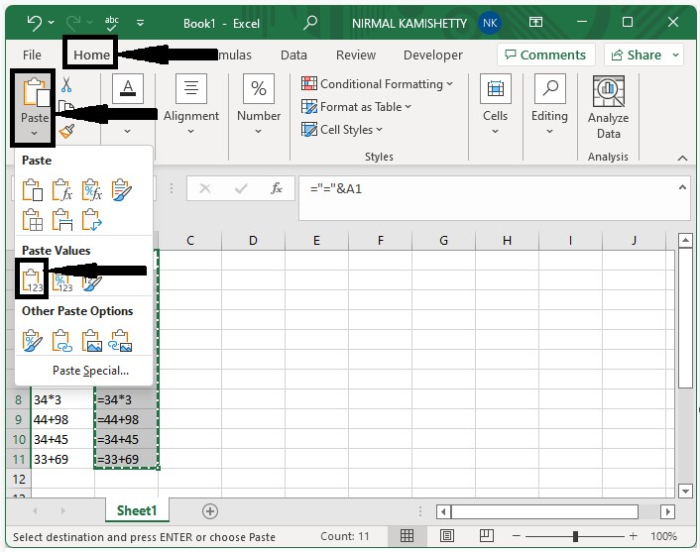
Task: Expand the formula bar
Action: (682, 188)
